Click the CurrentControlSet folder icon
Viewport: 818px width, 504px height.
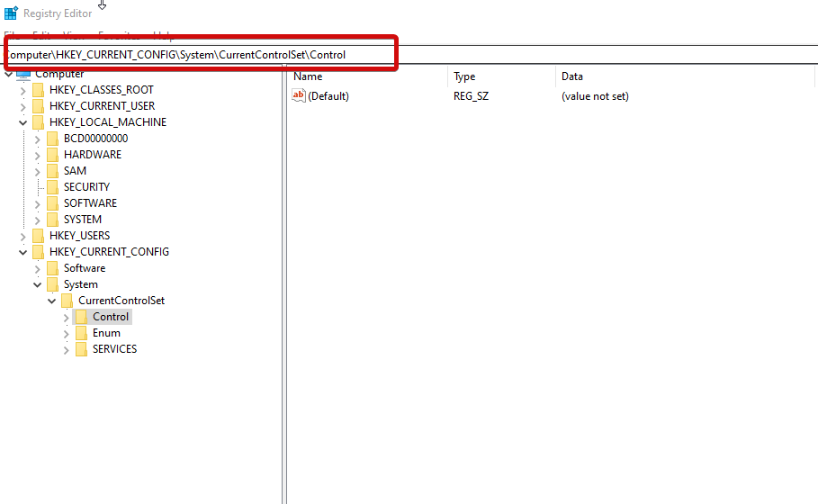(x=67, y=301)
